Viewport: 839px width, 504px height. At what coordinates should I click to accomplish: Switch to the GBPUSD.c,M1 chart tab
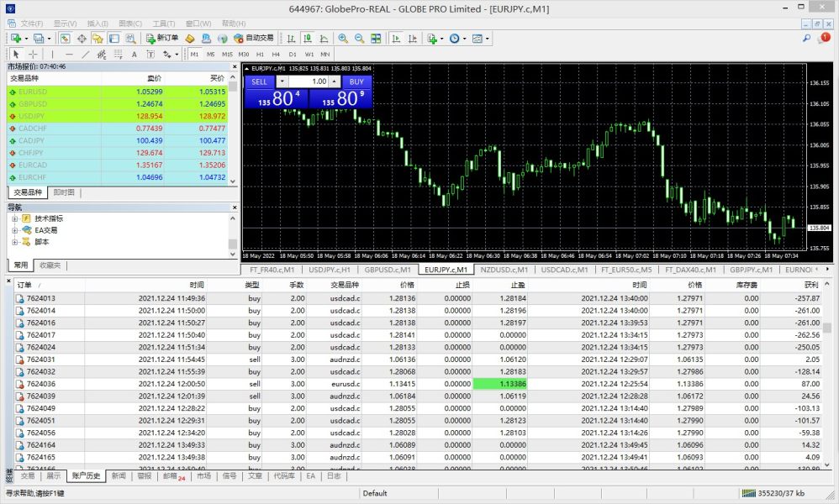tap(387, 270)
